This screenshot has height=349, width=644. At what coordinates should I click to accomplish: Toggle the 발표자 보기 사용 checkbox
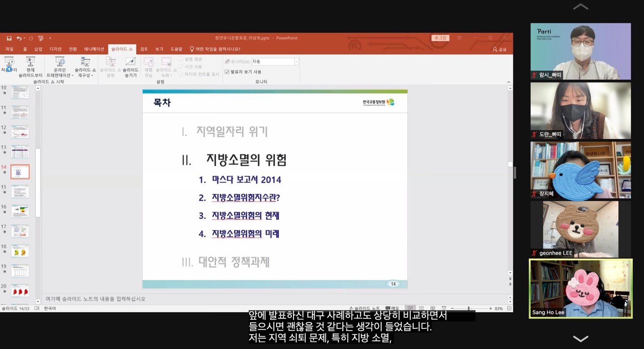(x=227, y=72)
